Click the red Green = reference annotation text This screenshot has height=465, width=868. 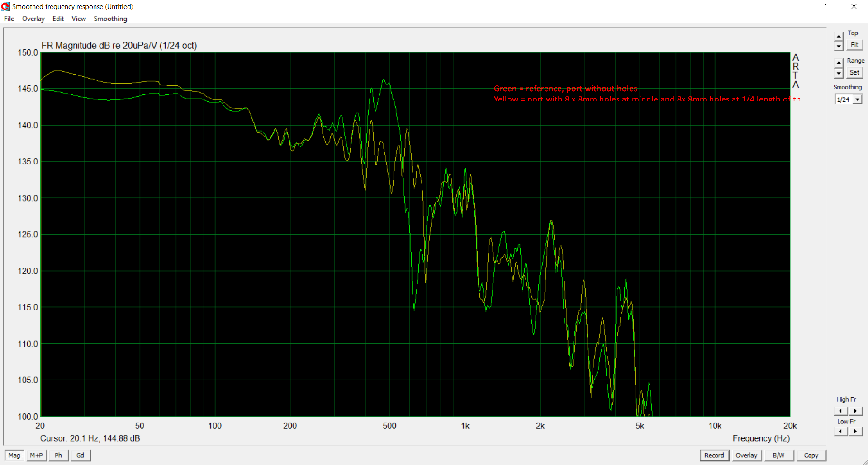pyautogui.click(x=565, y=89)
